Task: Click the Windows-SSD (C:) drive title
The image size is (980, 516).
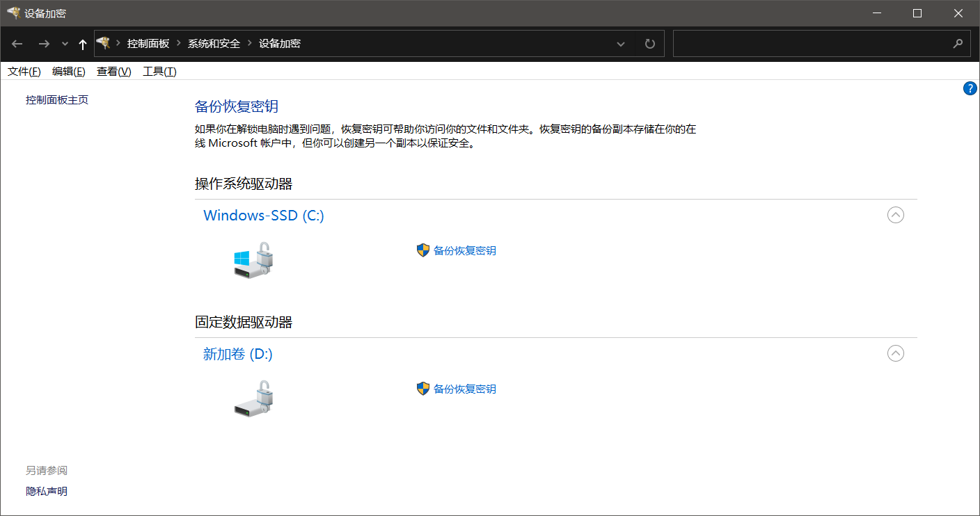Action: 264,216
